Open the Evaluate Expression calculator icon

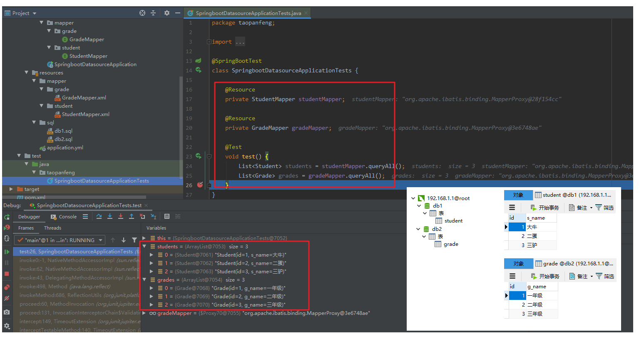click(167, 216)
